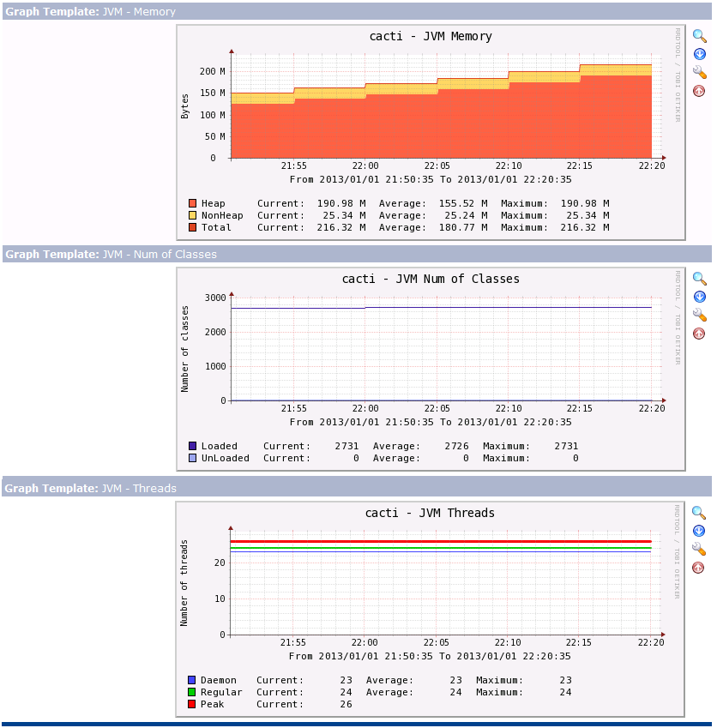The image size is (717, 728).
Task: Click the Daemon legend color box
Action: (191, 680)
